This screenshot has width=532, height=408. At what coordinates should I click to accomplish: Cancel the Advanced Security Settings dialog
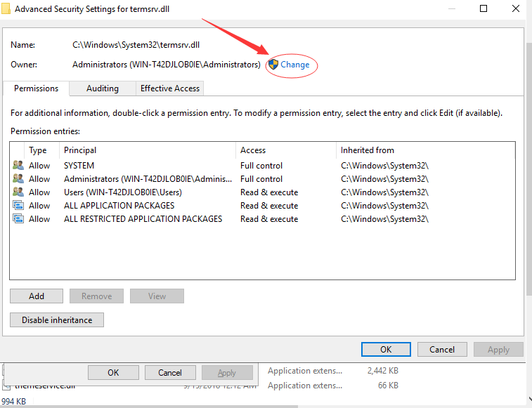click(x=441, y=349)
